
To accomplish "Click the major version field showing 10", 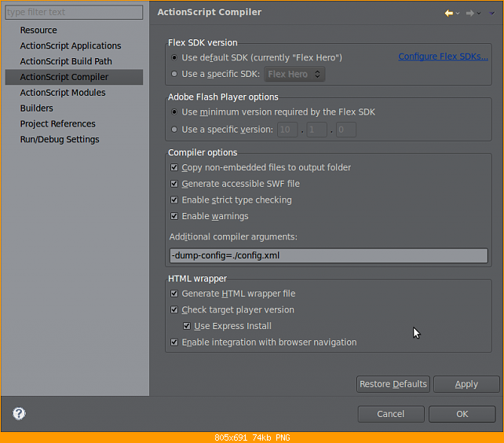I will (287, 130).
